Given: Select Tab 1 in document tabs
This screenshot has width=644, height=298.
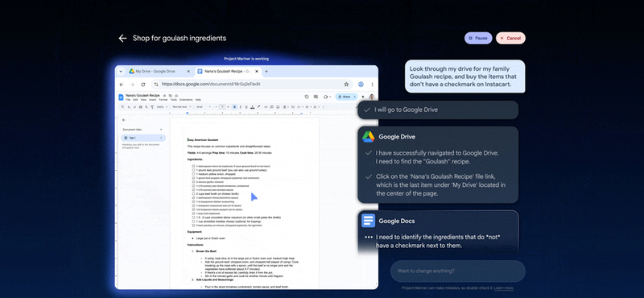Looking at the screenshot, I should point(143,138).
